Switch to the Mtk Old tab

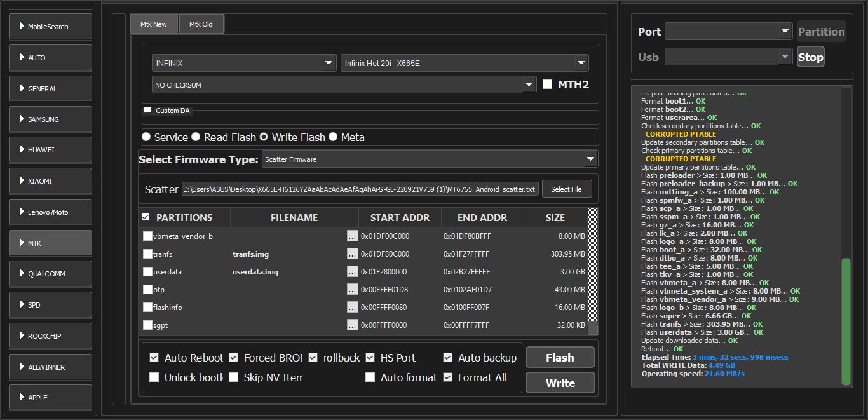point(201,24)
